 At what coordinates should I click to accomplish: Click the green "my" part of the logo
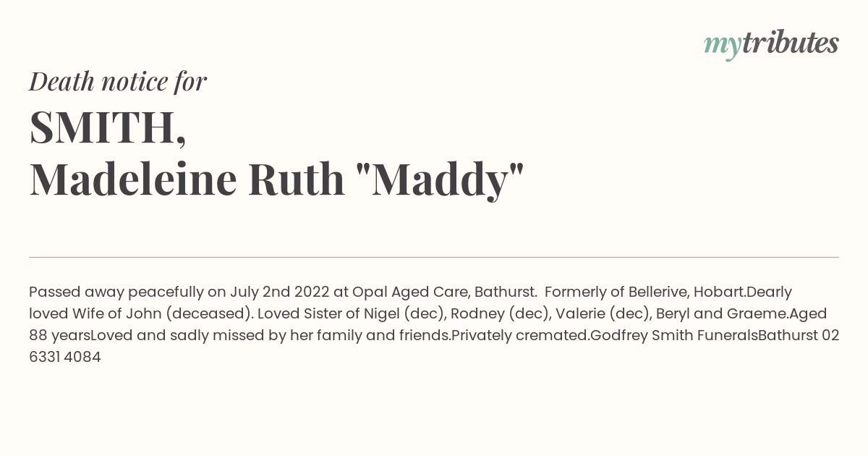pos(723,46)
